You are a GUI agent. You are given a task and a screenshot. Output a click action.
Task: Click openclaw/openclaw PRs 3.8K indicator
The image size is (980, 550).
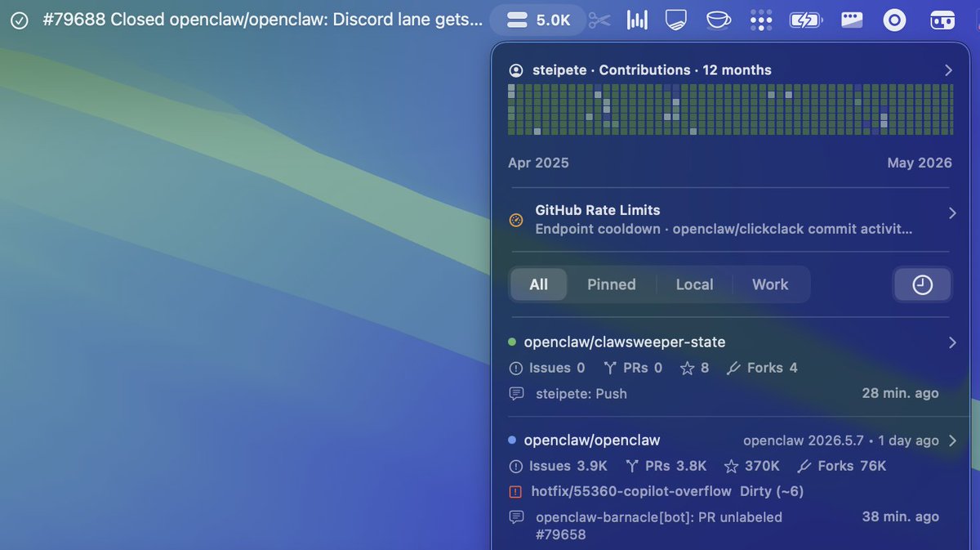pyautogui.click(x=666, y=466)
